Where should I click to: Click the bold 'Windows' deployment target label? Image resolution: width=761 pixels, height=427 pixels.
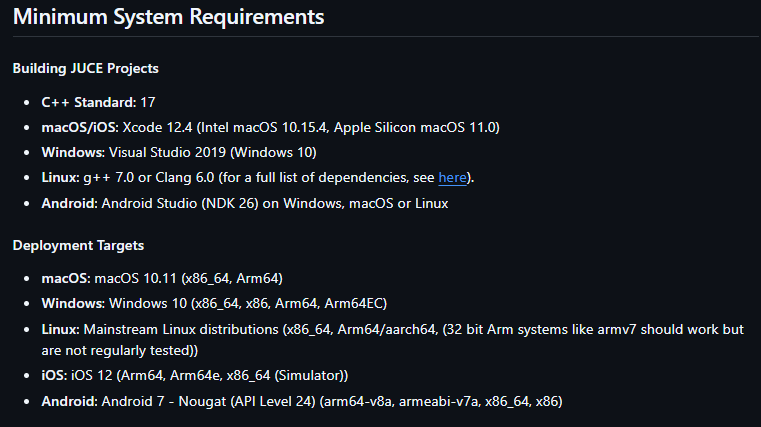tap(72, 303)
